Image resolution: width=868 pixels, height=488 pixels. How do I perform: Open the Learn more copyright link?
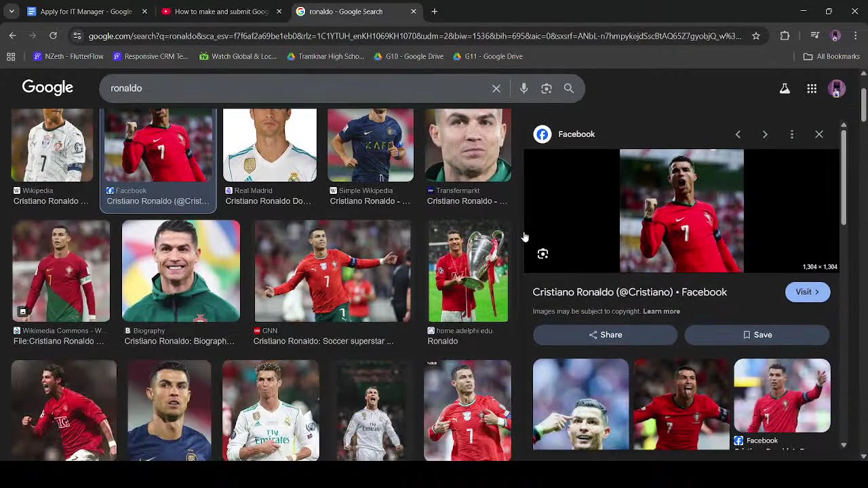661,311
